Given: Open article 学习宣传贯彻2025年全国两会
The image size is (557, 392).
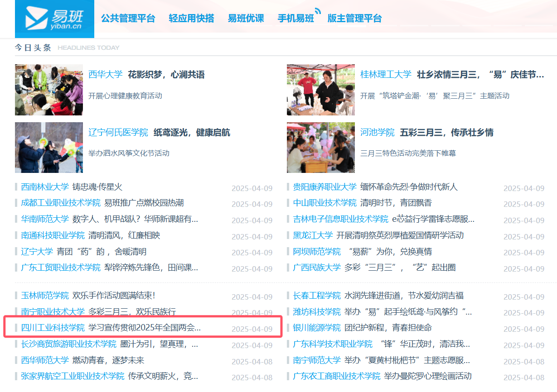Looking at the screenshot, I should coord(144,328).
